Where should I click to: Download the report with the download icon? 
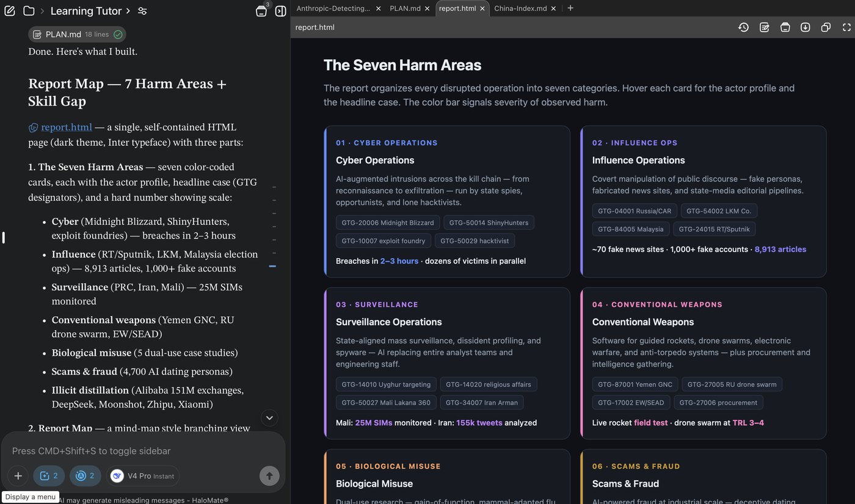806,27
